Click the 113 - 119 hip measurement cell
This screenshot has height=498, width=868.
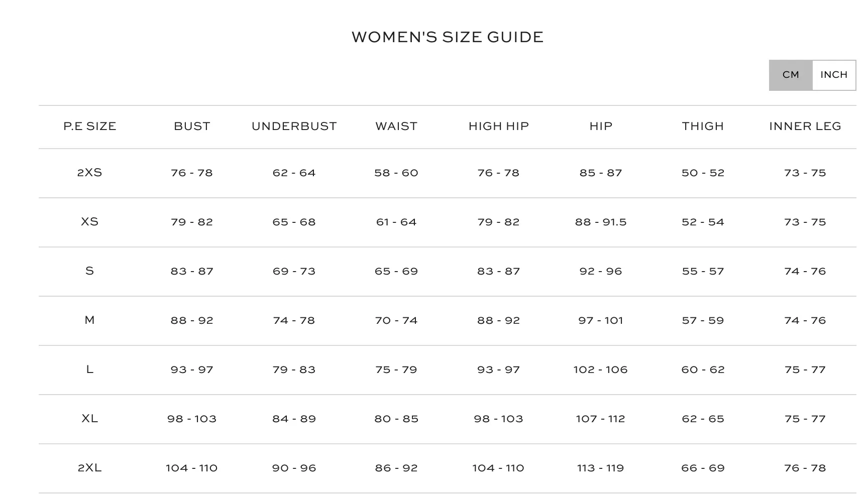coord(601,468)
